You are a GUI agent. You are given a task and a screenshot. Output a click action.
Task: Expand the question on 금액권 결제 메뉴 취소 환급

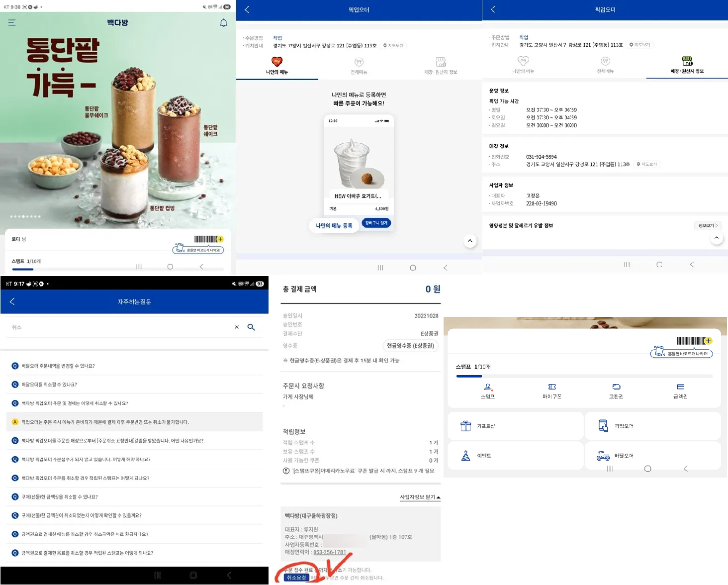click(x=134, y=534)
